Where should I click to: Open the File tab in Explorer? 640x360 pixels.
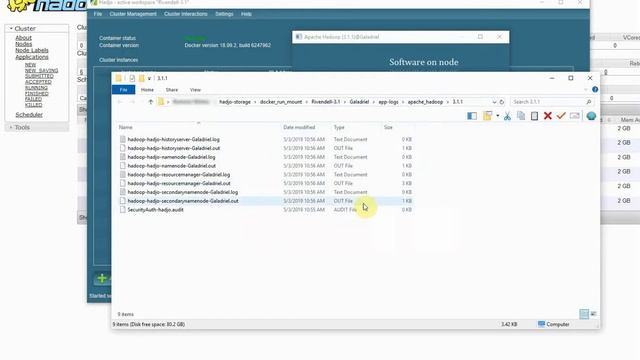pyautogui.click(x=123, y=90)
